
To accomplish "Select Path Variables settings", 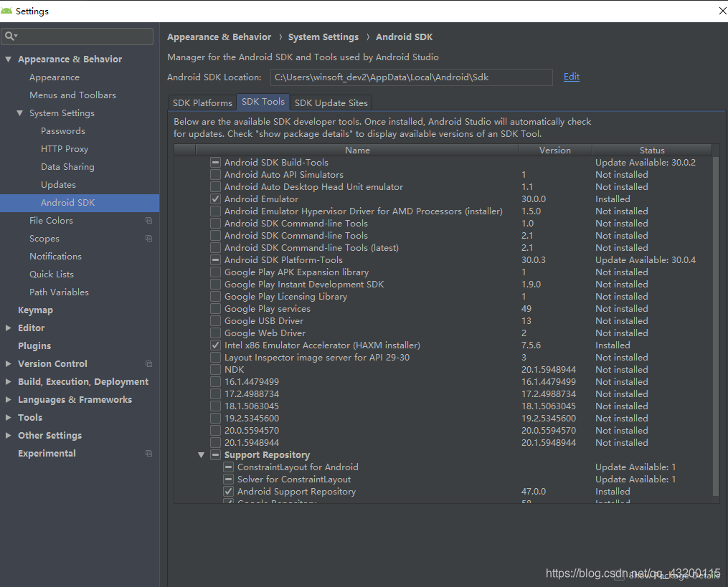I will point(59,292).
